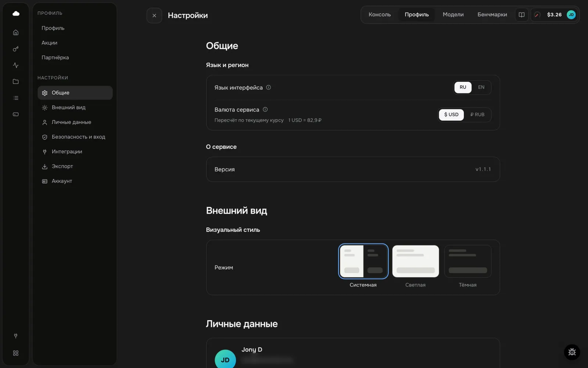Click the usage gauge icon
The image size is (588, 368).
tap(537, 15)
